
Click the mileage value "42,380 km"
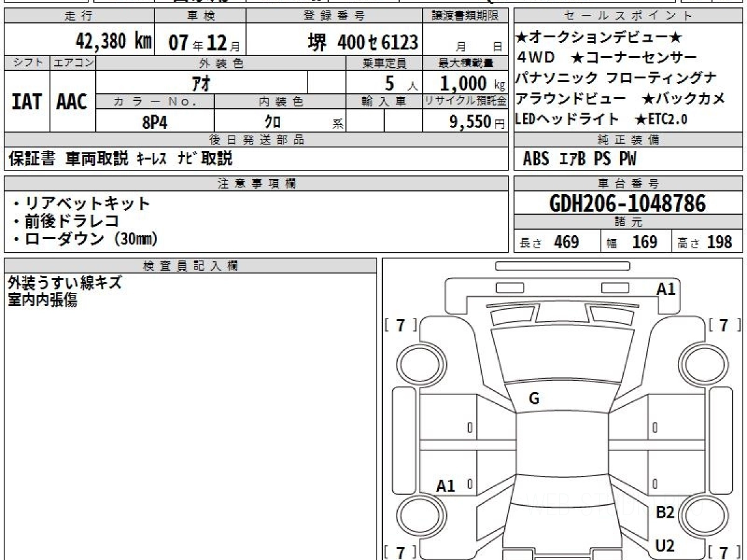click(114, 42)
